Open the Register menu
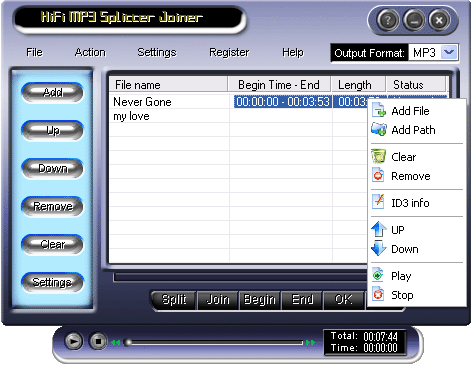This screenshot has height=365, width=472. click(229, 52)
